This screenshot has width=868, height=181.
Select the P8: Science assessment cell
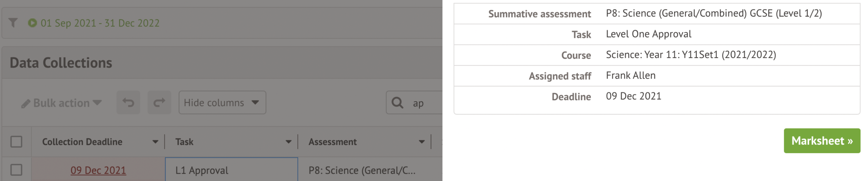click(362, 170)
